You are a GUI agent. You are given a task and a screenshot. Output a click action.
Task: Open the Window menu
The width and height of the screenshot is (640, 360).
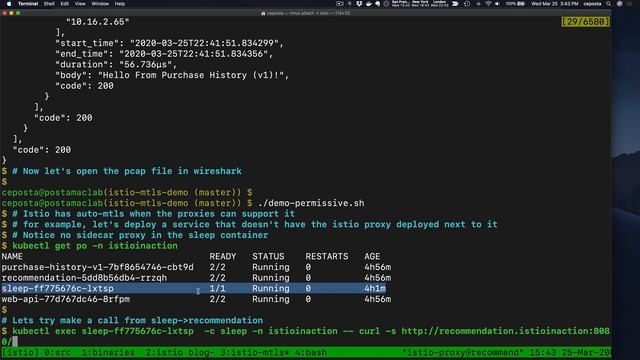(x=100, y=4)
